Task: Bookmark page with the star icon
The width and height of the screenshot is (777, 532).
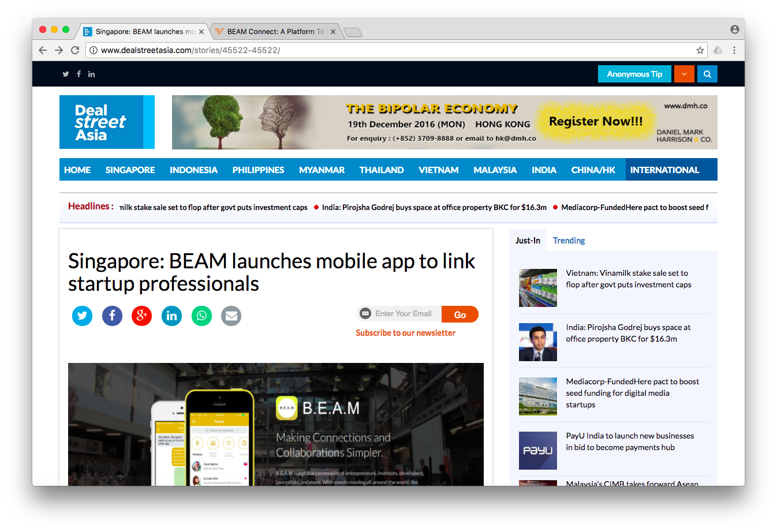Action: [x=700, y=50]
